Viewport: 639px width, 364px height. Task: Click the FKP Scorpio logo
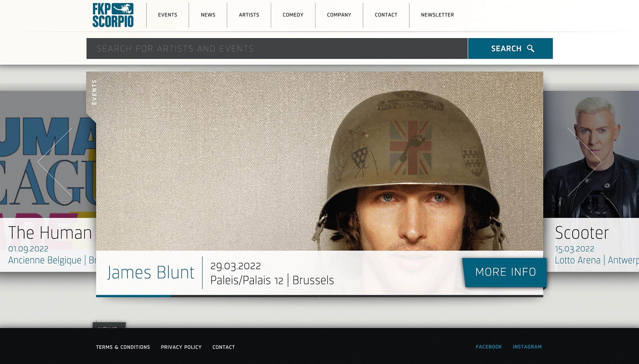pos(113,15)
